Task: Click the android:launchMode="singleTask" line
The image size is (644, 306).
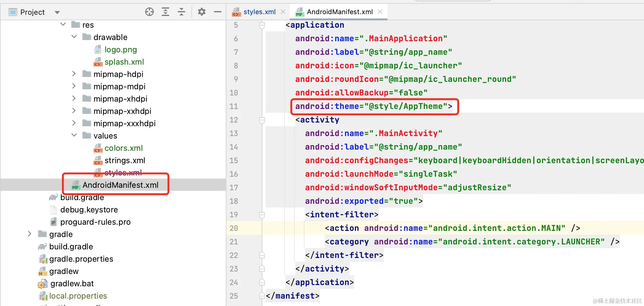Action: (x=381, y=174)
